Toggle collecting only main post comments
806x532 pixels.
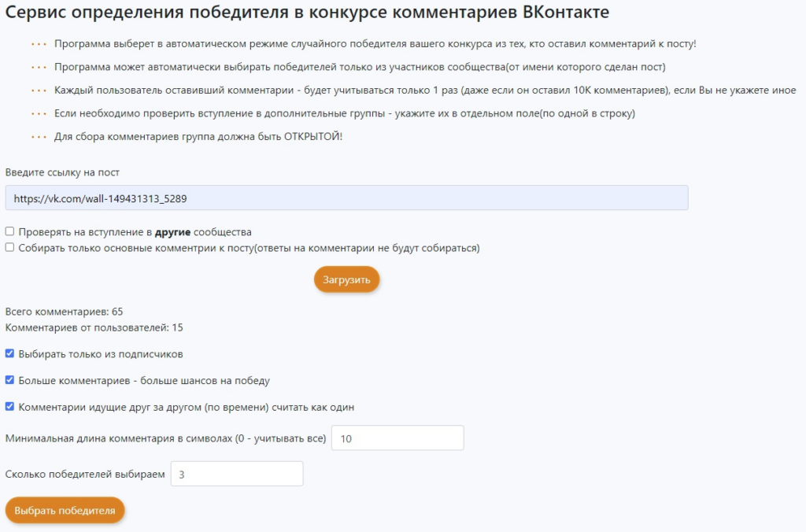[9, 247]
